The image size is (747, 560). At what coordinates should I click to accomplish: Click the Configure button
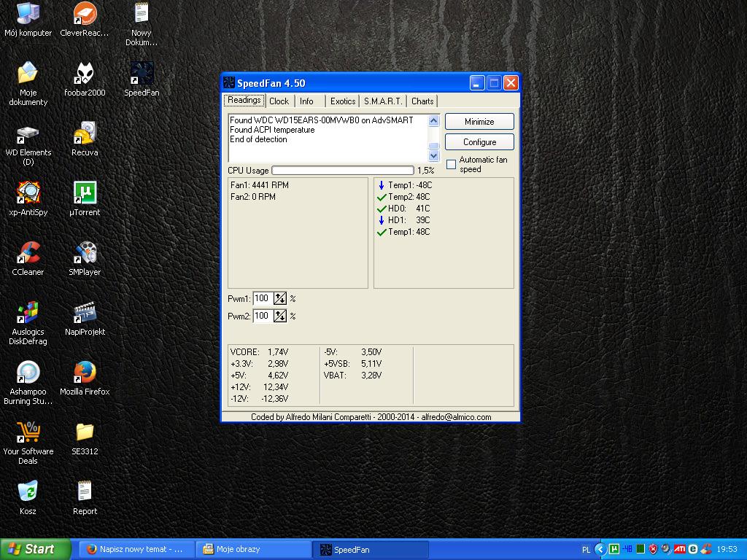[x=479, y=142]
